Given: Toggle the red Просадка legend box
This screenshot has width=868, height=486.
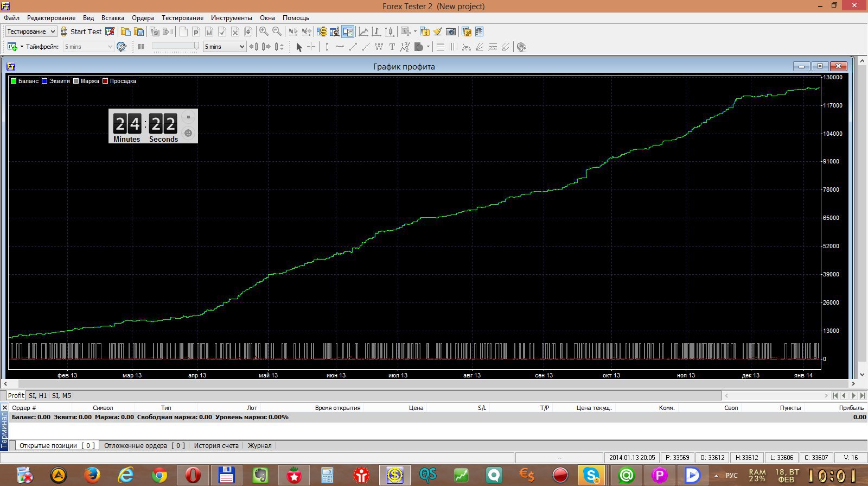Looking at the screenshot, I should pyautogui.click(x=105, y=81).
